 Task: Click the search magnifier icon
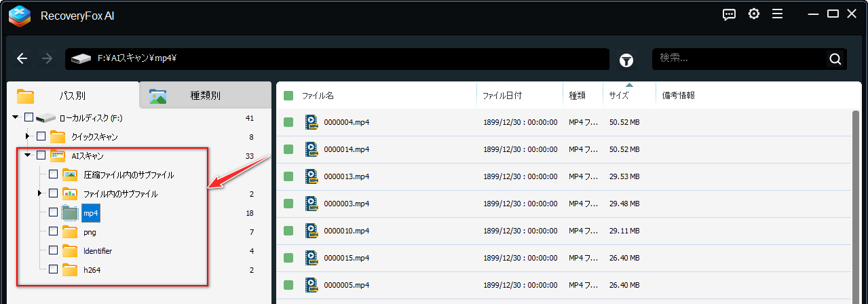click(x=835, y=59)
